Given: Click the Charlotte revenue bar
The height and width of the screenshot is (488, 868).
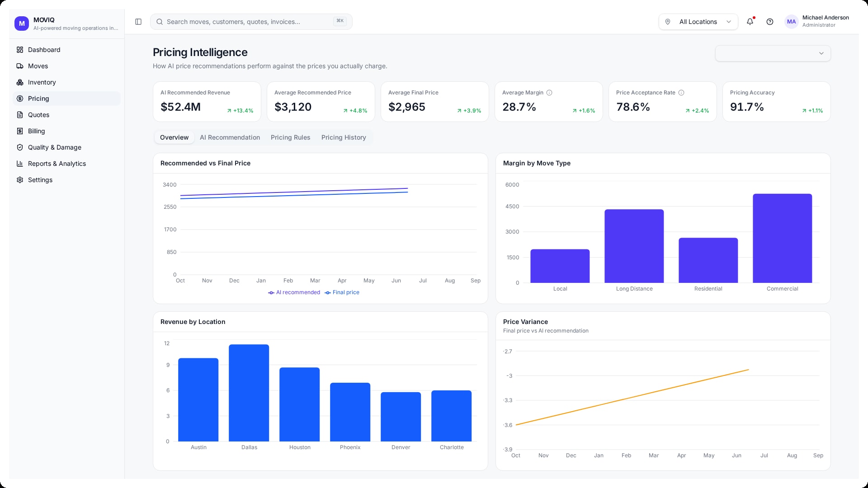Looking at the screenshot, I should click(x=452, y=416).
